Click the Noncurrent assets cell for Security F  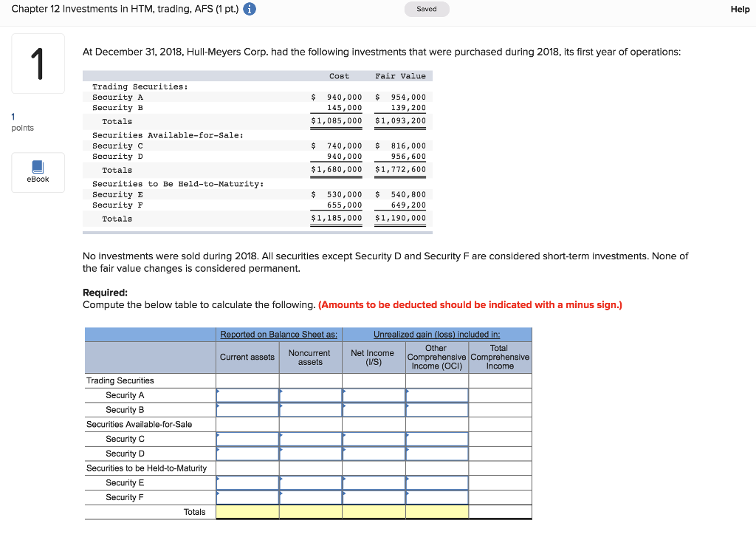point(309,497)
